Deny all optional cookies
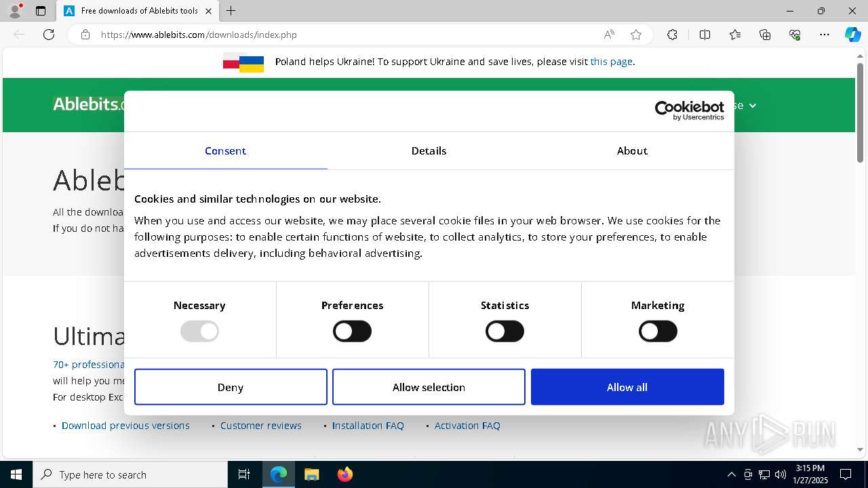Image resolution: width=868 pixels, height=488 pixels. click(231, 387)
